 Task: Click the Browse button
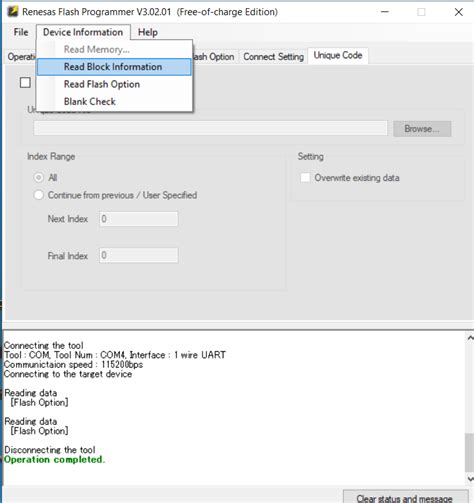422,129
